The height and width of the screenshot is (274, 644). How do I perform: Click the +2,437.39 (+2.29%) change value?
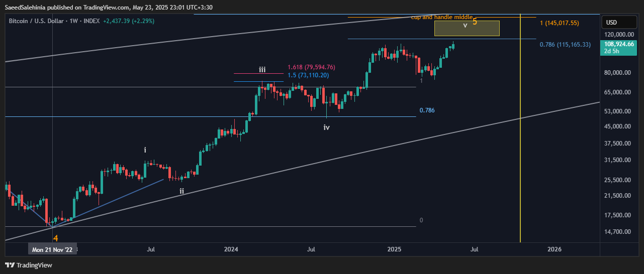129,21
